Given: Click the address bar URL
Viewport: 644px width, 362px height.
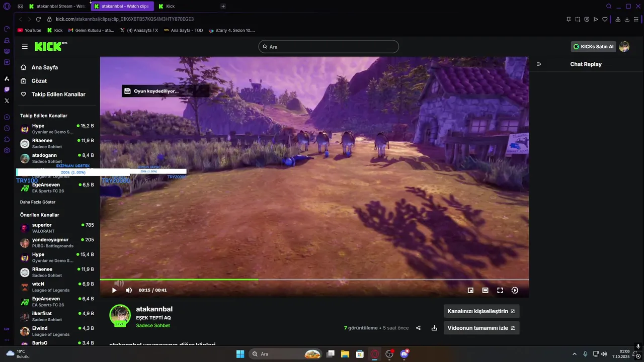Looking at the screenshot, I should tap(125, 19).
